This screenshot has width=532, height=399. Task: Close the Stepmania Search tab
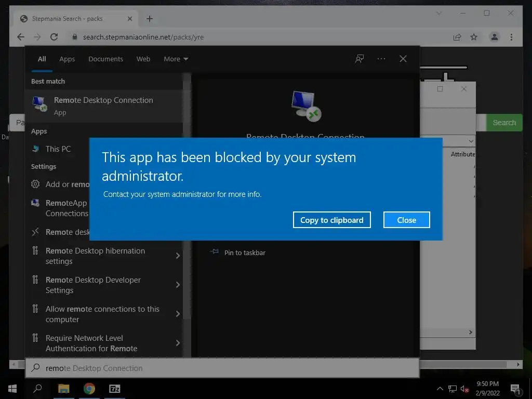129,19
